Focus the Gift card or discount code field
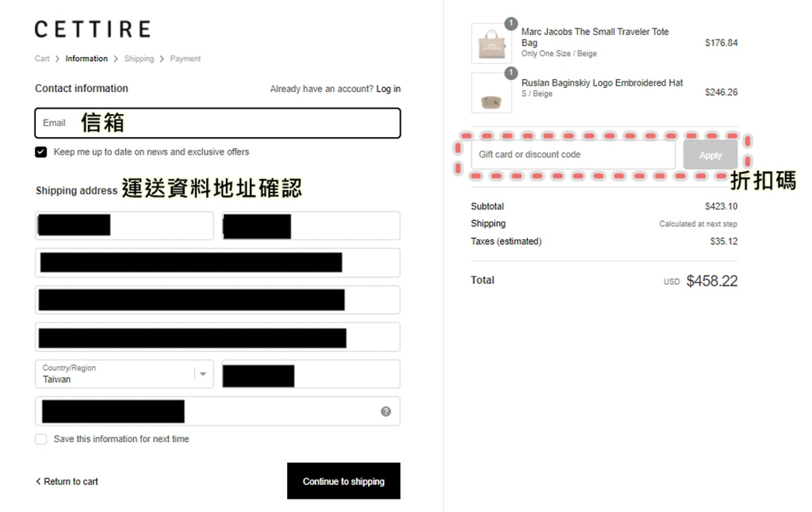The width and height of the screenshot is (812, 512). (573, 155)
